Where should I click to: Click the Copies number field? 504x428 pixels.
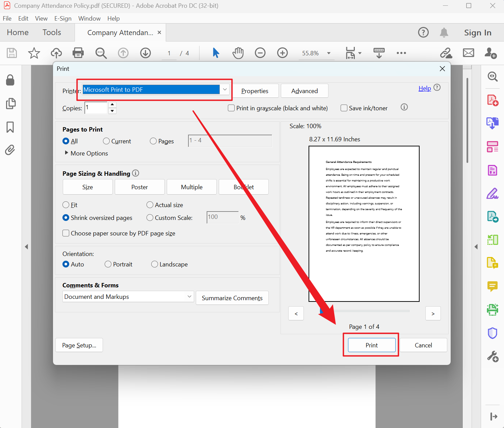(x=96, y=108)
